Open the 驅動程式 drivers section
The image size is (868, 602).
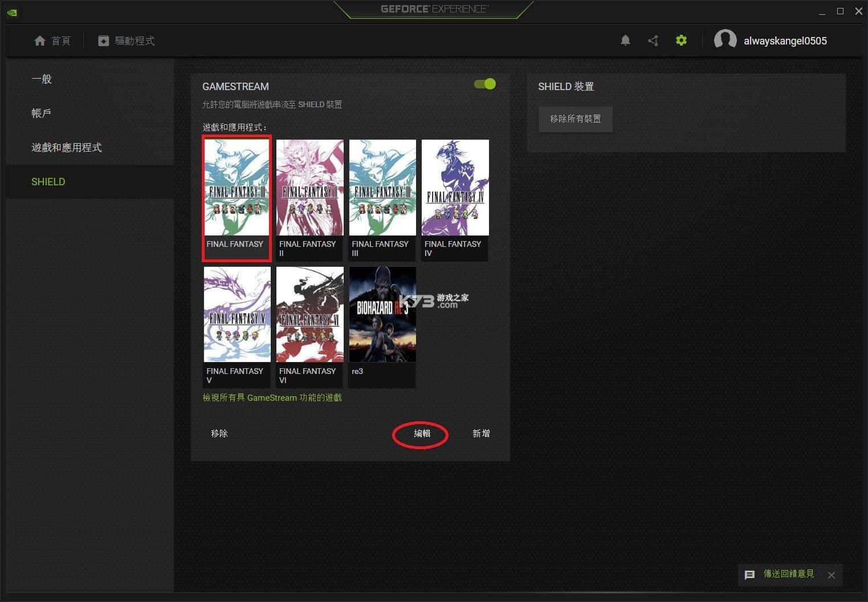pos(125,40)
